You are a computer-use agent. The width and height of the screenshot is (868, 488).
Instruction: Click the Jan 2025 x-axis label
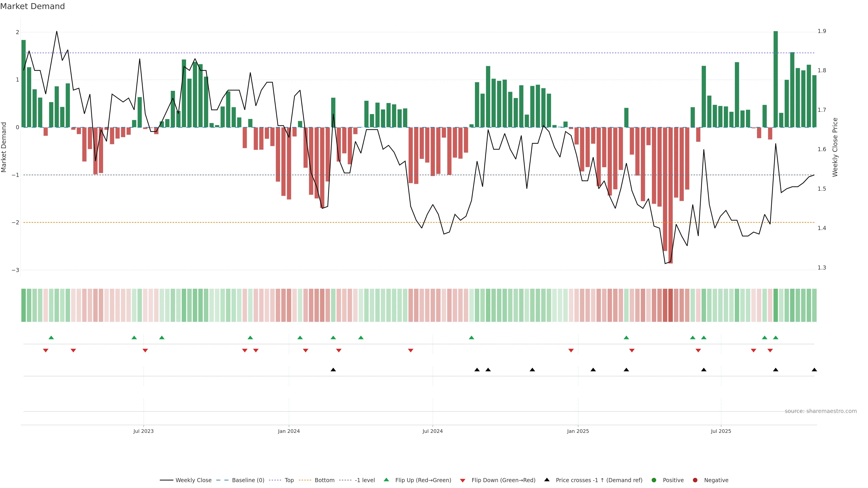click(578, 431)
